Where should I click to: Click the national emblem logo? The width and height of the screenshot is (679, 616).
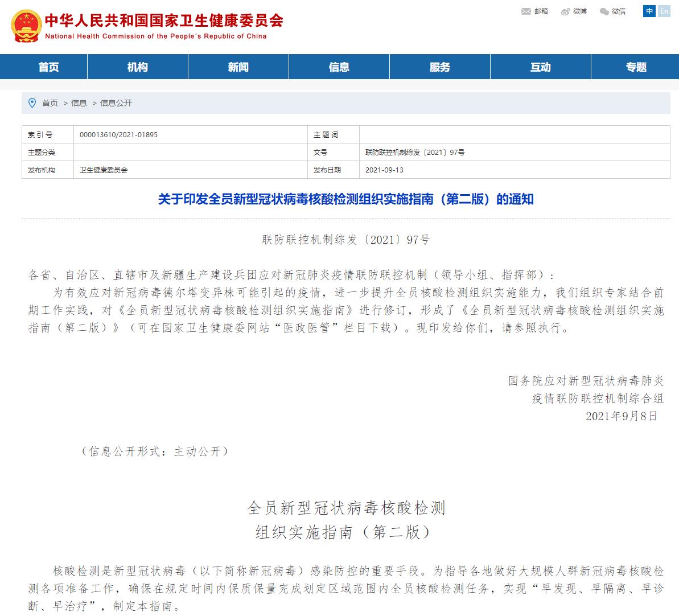26,26
